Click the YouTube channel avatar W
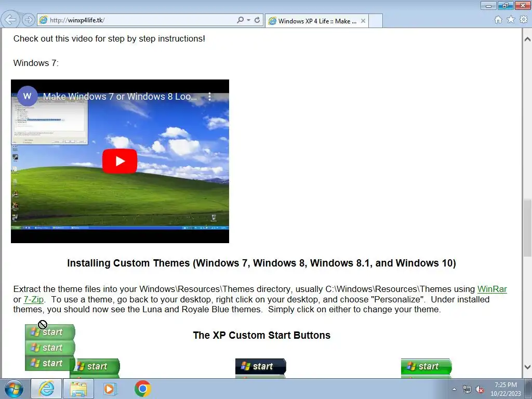The width and height of the screenshot is (532, 399). [27, 96]
